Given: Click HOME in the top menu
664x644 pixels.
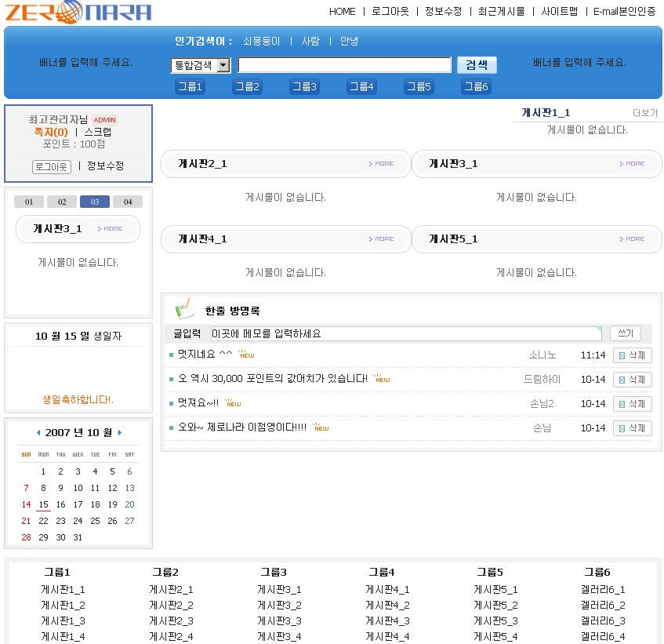Looking at the screenshot, I should point(342,12).
